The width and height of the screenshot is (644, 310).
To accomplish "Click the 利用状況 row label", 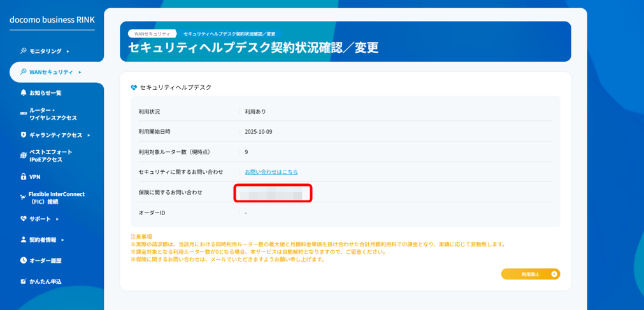I will (x=150, y=111).
